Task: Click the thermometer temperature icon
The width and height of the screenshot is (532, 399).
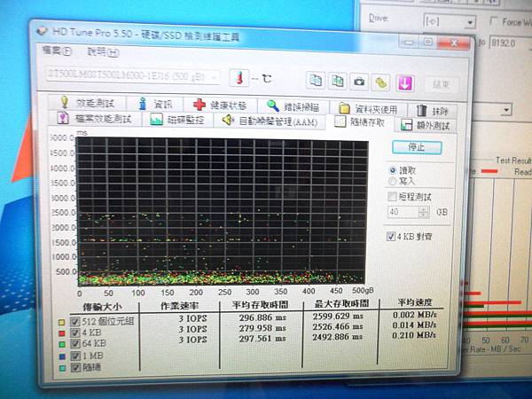Action: coord(239,78)
